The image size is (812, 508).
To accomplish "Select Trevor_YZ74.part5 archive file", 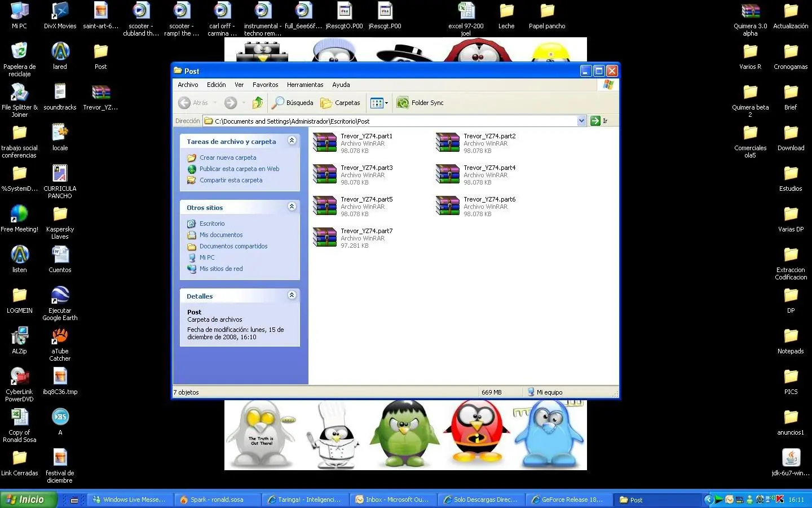I will point(353,207).
